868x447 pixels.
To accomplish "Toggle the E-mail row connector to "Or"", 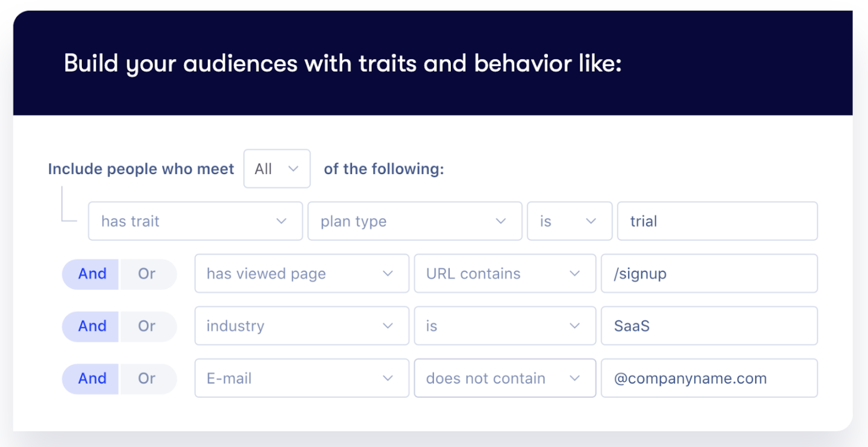I will [x=147, y=378].
